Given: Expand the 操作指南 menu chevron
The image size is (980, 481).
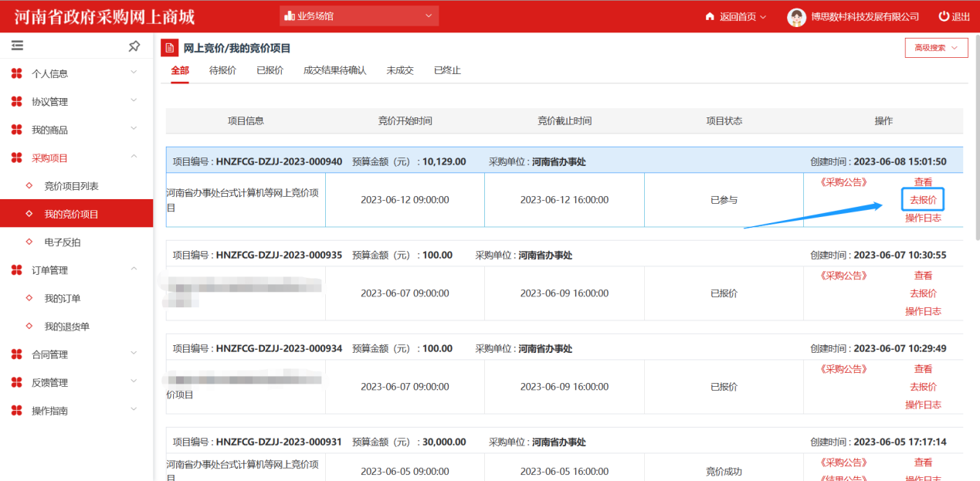Looking at the screenshot, I should pyautogui.click(x=134, y=409).
